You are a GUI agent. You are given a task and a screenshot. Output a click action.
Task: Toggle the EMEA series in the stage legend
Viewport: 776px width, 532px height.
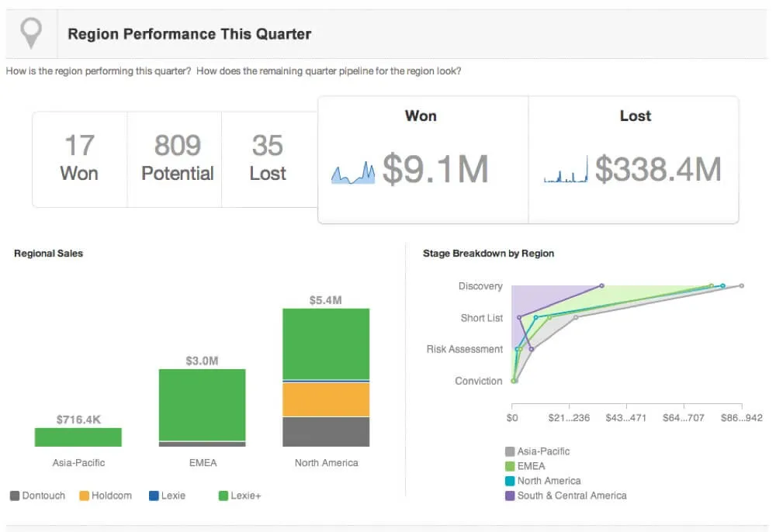pyautogui.click(x=510, y=465)
